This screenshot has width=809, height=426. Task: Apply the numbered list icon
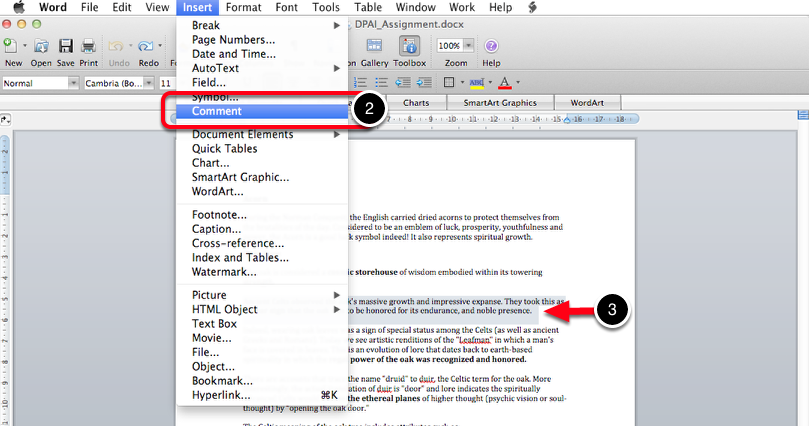(360, 83)
